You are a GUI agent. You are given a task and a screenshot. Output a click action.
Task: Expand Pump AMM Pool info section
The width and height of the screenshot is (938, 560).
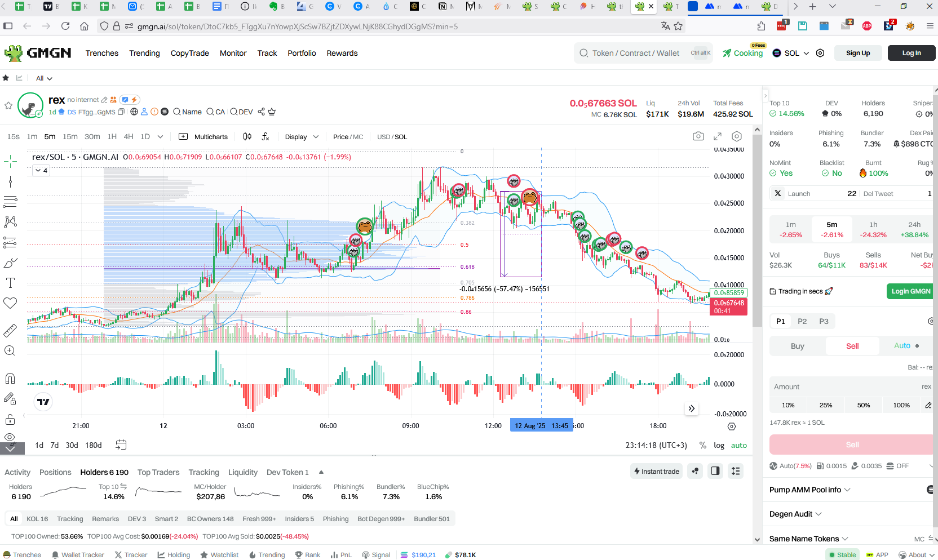point(810,490)
